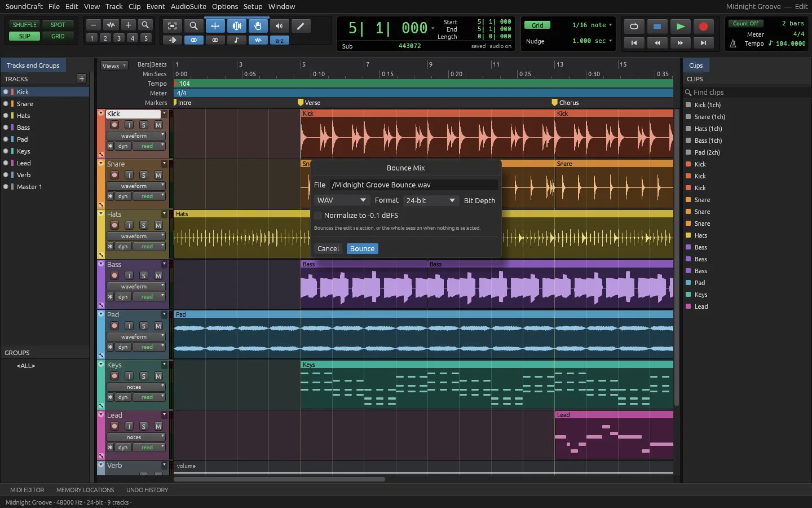Select the Zoomer magnifier tool
The width and height of the screenshot is (812, 508).
pos(193,26)
